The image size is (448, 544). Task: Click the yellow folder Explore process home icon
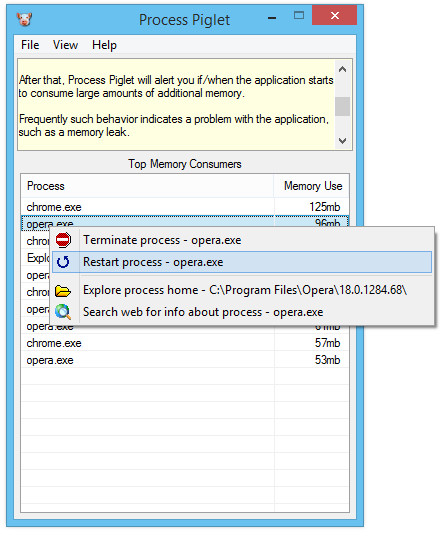click(x=63, y=290)
